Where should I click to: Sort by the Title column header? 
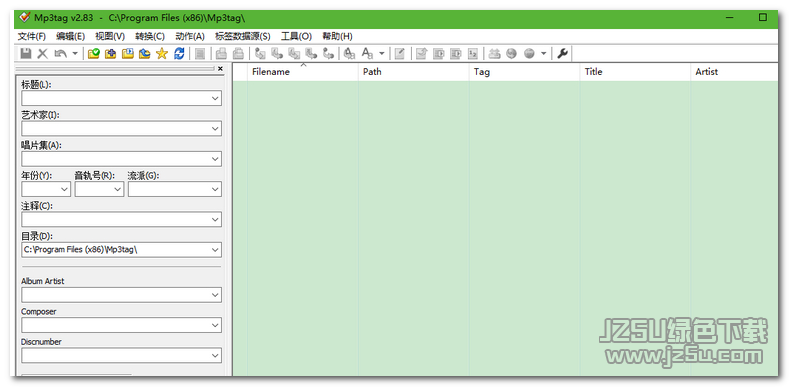point(635,71)
